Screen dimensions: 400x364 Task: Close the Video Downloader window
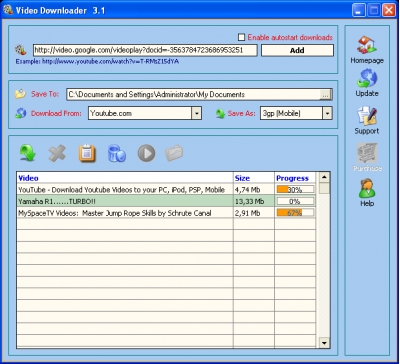(389, 10)
